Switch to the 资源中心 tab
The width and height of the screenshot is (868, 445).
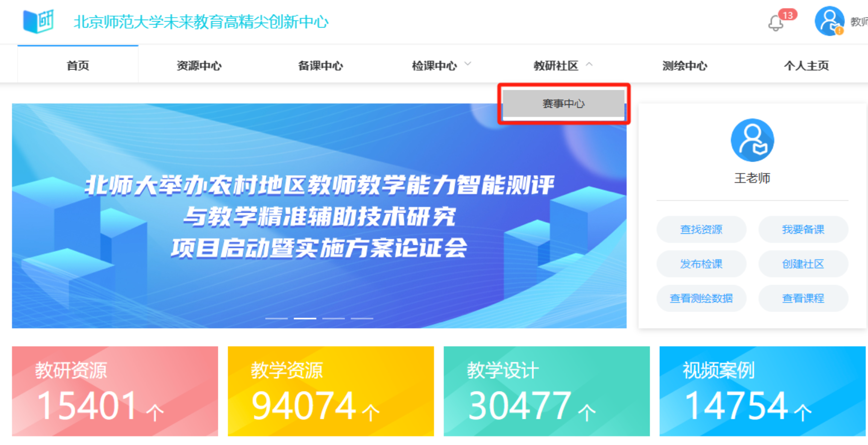pos(199,65)
